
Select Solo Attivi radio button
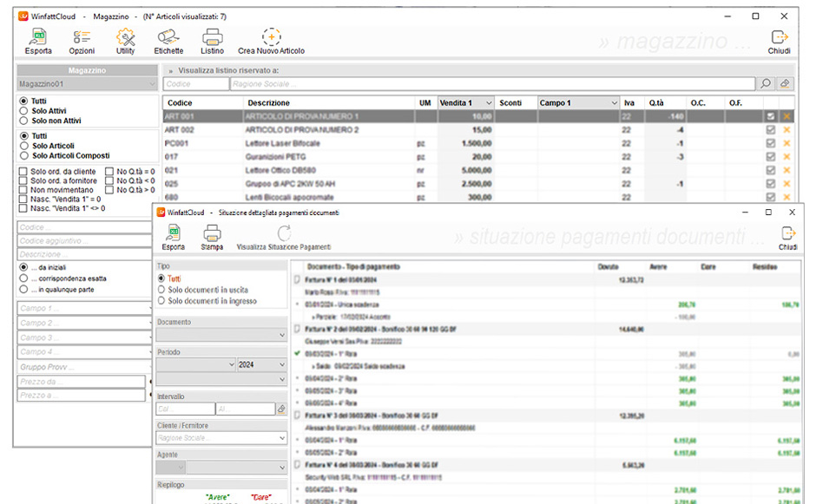23,111
